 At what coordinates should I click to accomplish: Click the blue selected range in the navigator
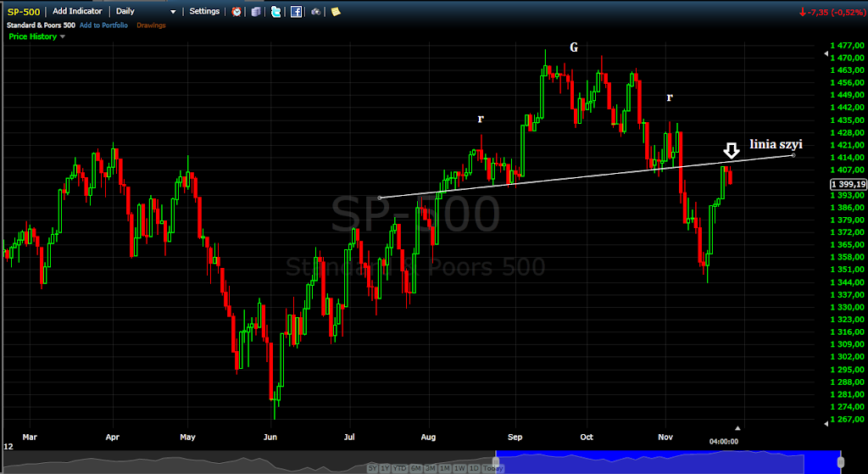coord(668,462)
